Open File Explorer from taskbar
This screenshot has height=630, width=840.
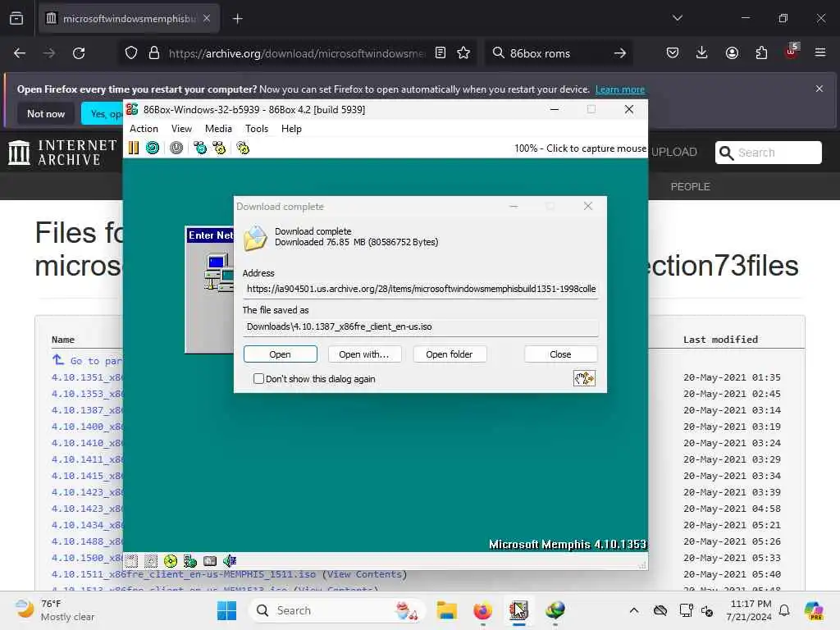coord(447,610)
